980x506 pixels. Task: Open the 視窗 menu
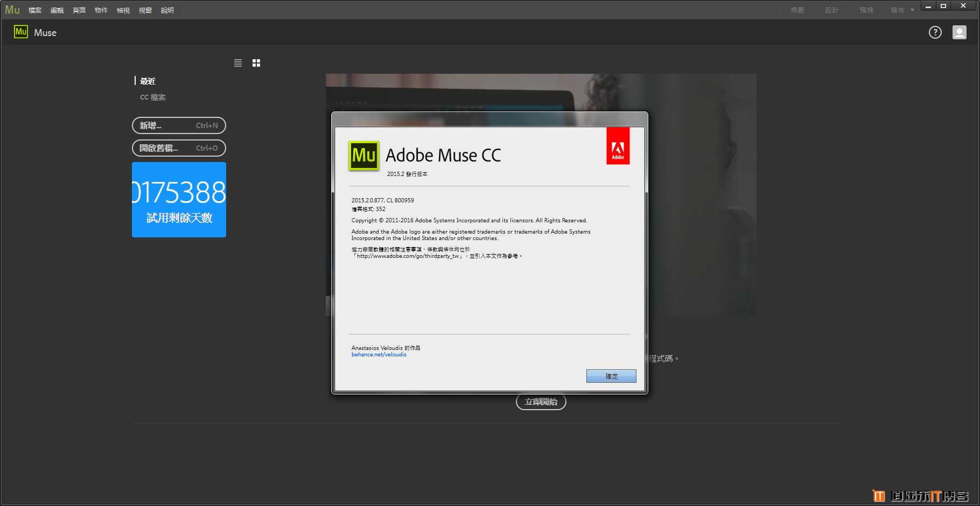(x=145, y=10)
